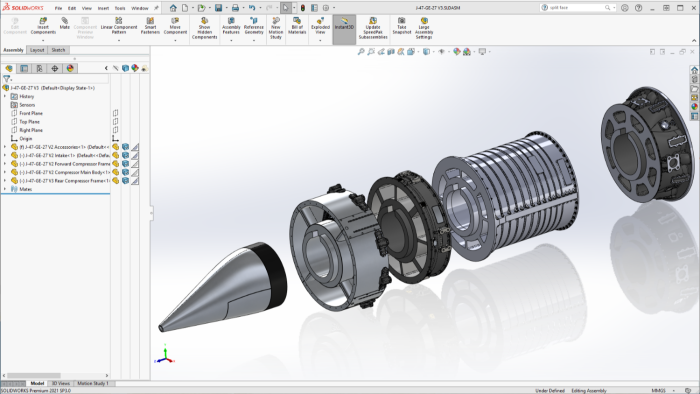Screen dimensions: 700x394
Task: Open the Edit menu
Action: coord(72,8)
